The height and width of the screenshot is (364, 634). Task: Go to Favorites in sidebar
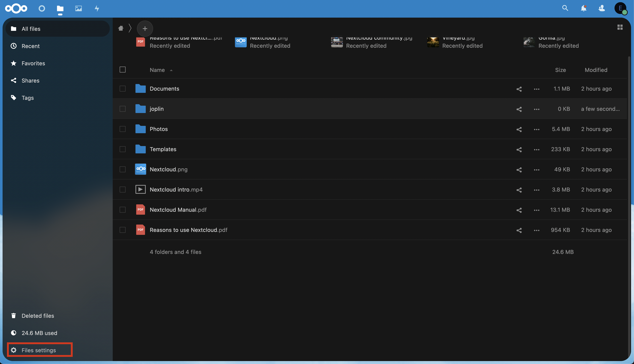[x=33, y=63]
